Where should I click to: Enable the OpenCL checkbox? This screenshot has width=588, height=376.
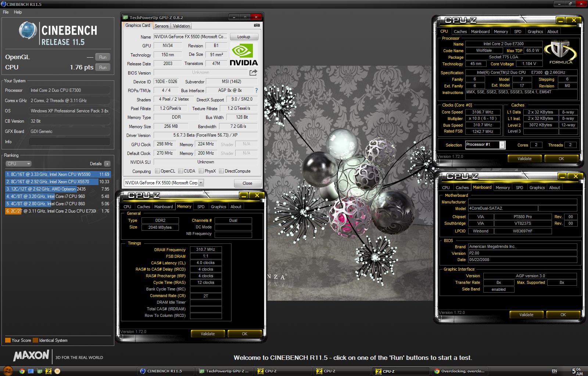click(x=157, y=171)
